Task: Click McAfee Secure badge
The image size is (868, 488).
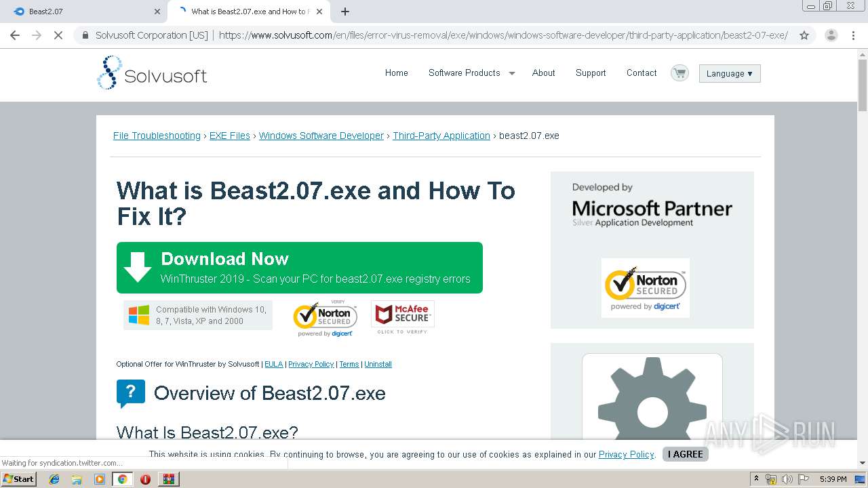Action: 403,317
